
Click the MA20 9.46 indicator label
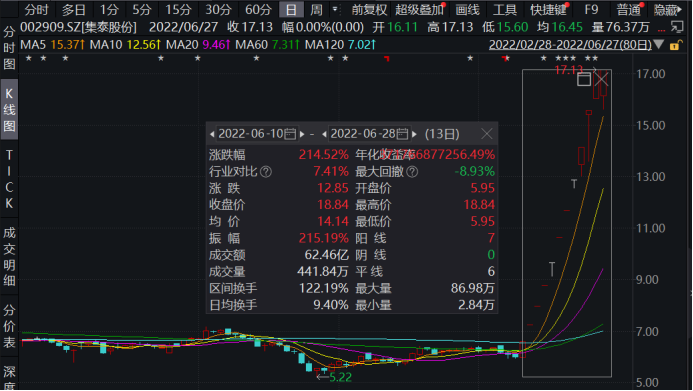pyautogui.click(x=198, y=45)
